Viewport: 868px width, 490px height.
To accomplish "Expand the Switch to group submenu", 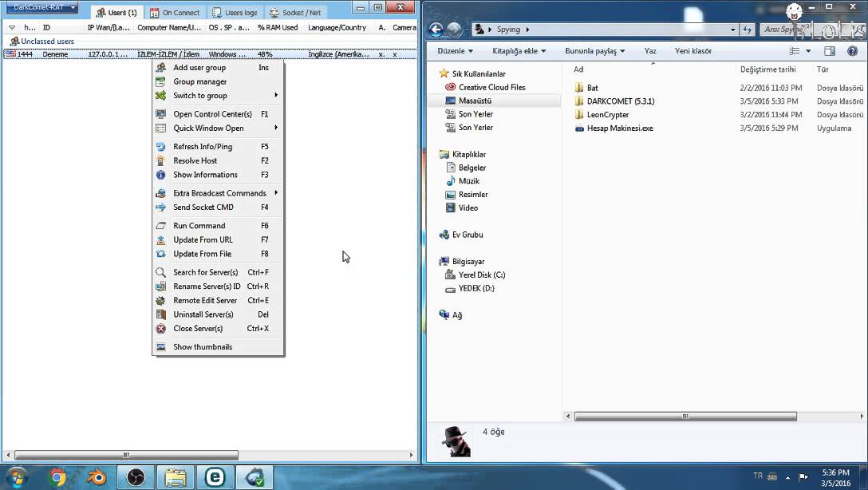I will pos(276,95).
